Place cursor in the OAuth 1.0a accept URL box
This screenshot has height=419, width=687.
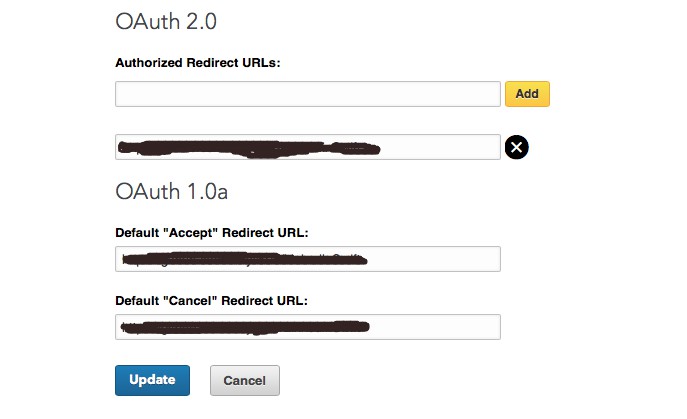pos(307,259)
